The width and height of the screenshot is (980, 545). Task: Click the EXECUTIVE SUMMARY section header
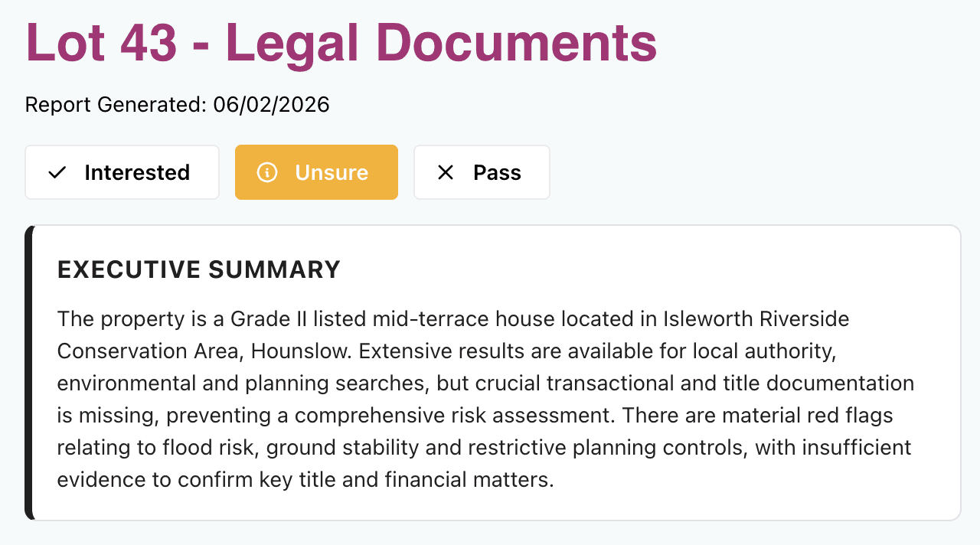pyautogui.click(x=199, y=269)
